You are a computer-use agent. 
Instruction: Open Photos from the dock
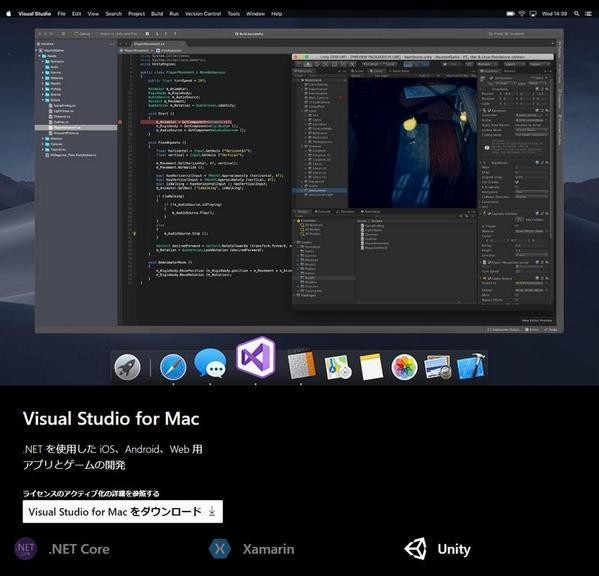(404, 367)
